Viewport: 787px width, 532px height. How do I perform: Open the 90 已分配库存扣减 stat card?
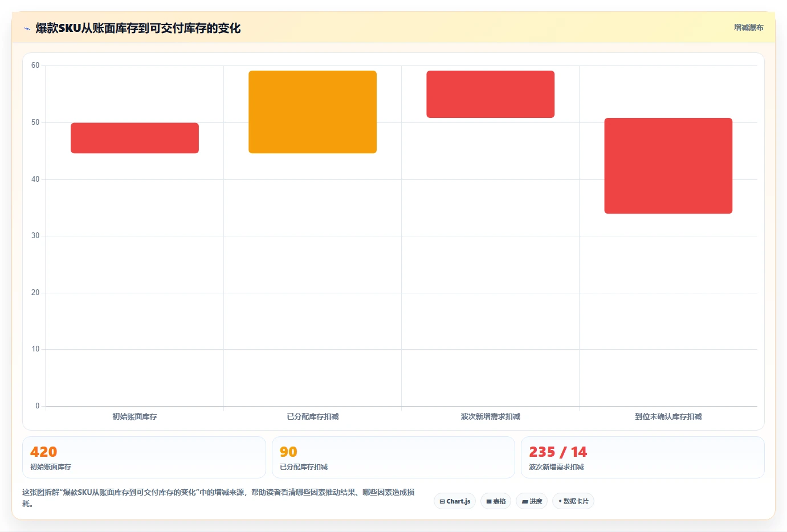pos(393,457)
